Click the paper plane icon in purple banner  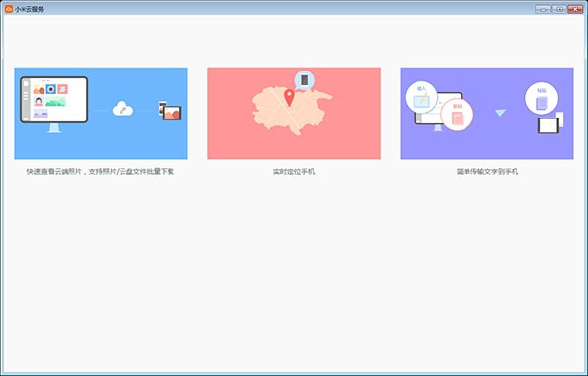[500, 112]
